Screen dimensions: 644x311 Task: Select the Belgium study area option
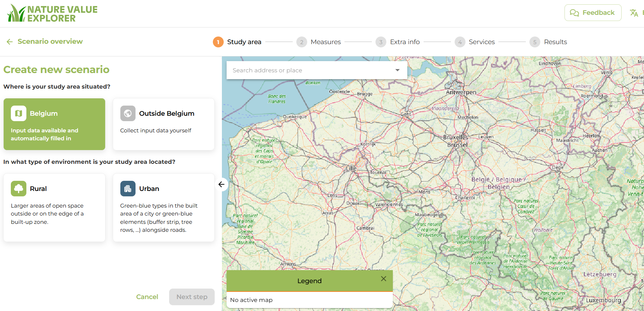point(54,124)
